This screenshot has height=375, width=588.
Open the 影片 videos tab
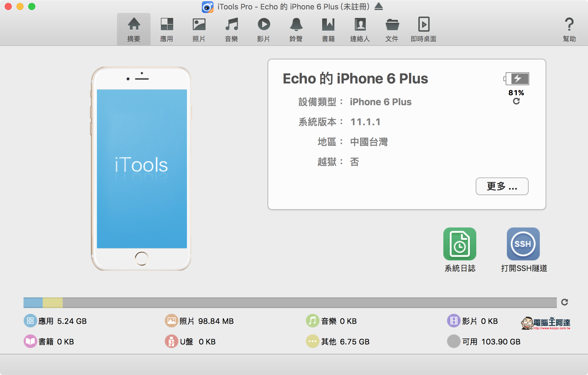point(264,29)
